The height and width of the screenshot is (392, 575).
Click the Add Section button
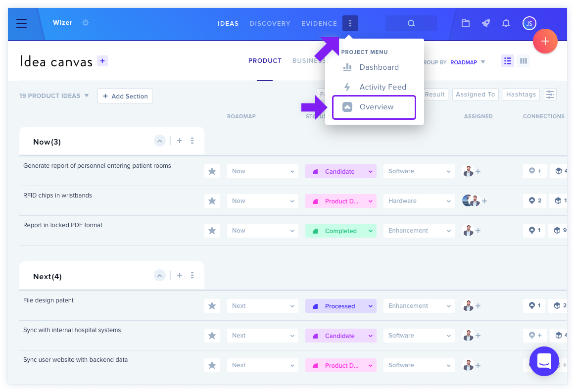125,96
